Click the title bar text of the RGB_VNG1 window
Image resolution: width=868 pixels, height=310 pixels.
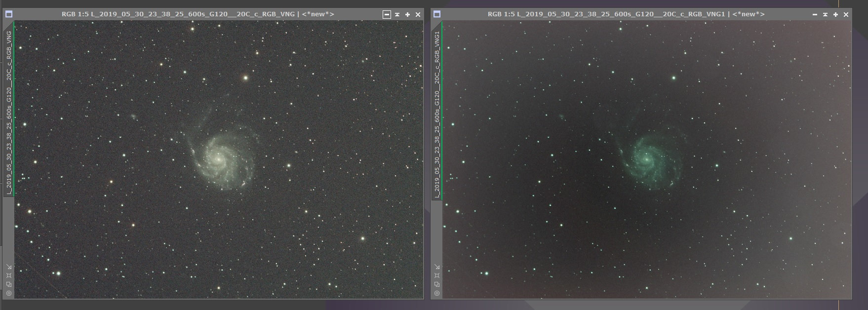point(626,14)
